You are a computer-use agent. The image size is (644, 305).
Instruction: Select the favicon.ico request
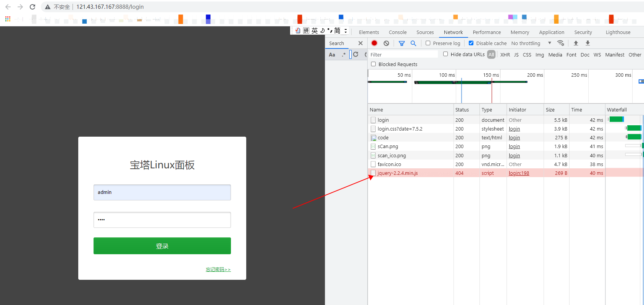point(389,165)
